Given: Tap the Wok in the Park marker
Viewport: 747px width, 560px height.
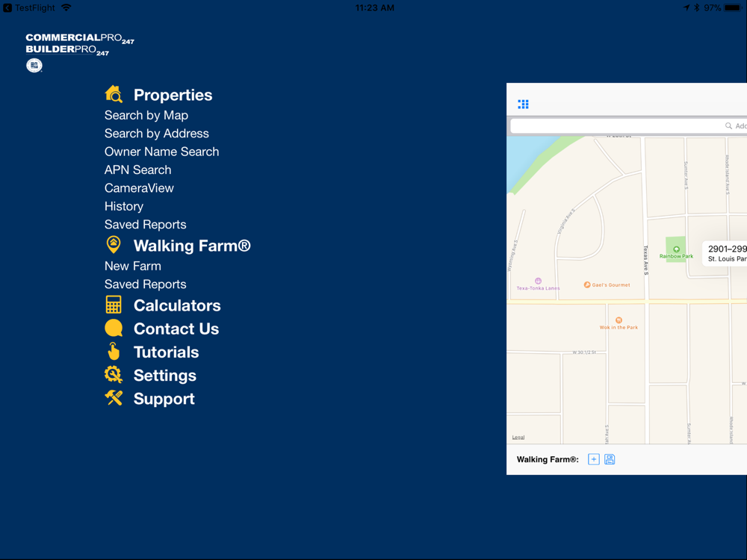Looking at the screenshot, I should pos(619,320).
